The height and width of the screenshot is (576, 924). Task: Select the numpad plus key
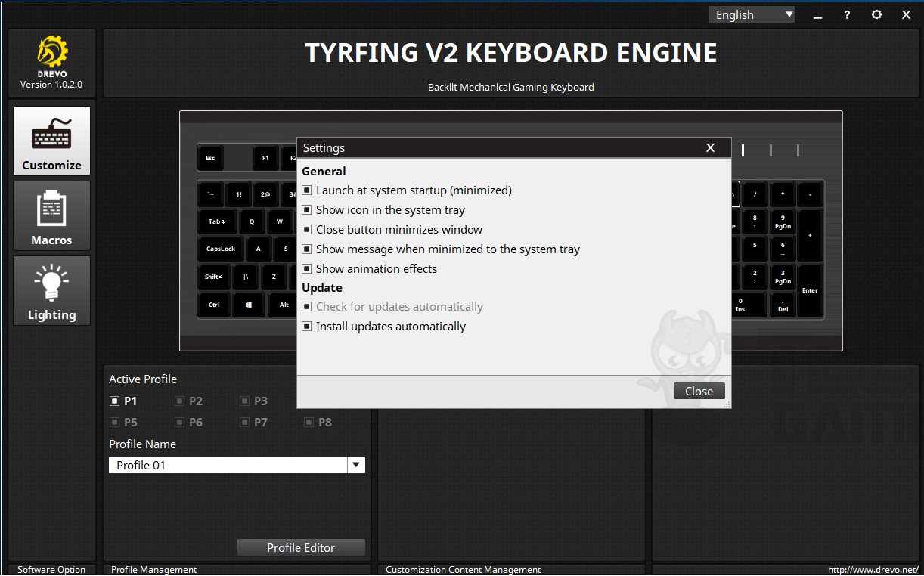tap(810, 235)
